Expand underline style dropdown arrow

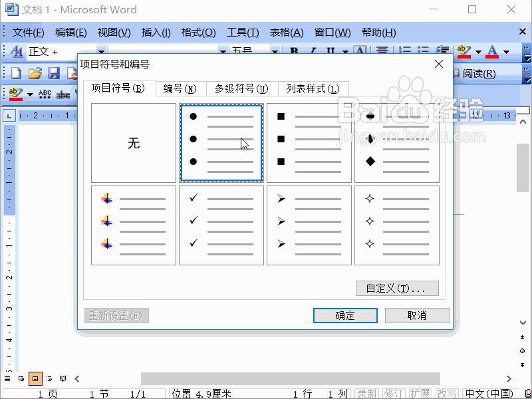[345, 52]
